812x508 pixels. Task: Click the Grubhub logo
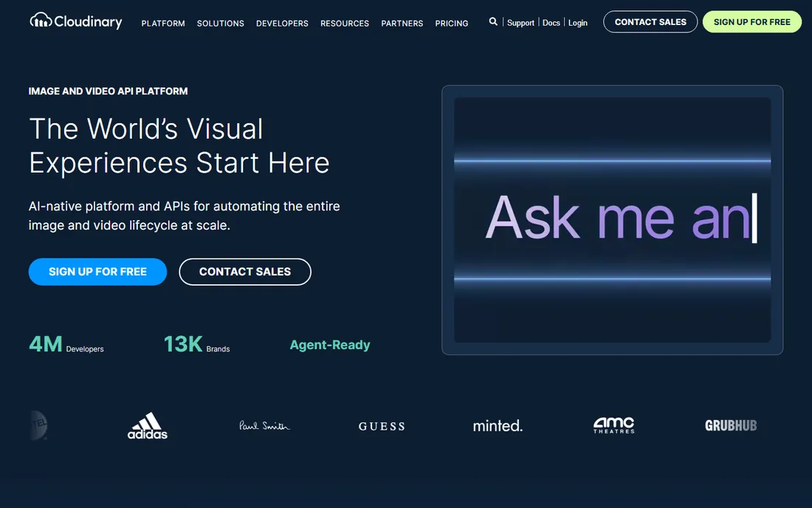click(731, 425)
